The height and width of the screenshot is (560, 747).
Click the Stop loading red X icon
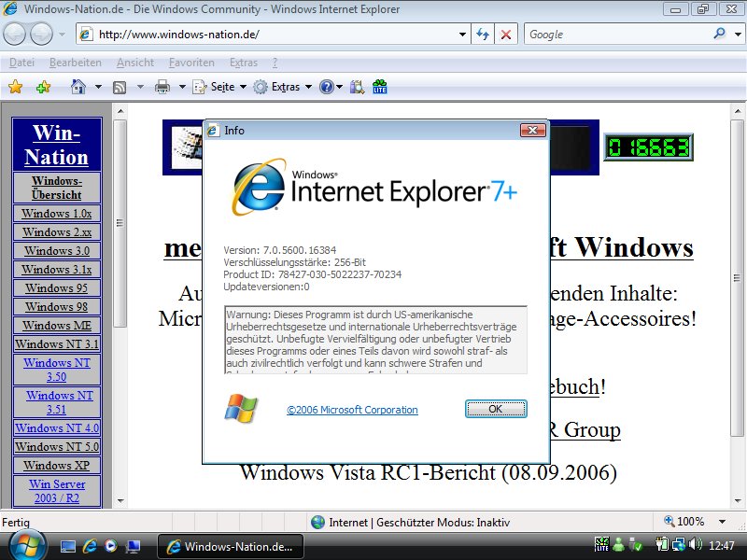click(506, 35)
